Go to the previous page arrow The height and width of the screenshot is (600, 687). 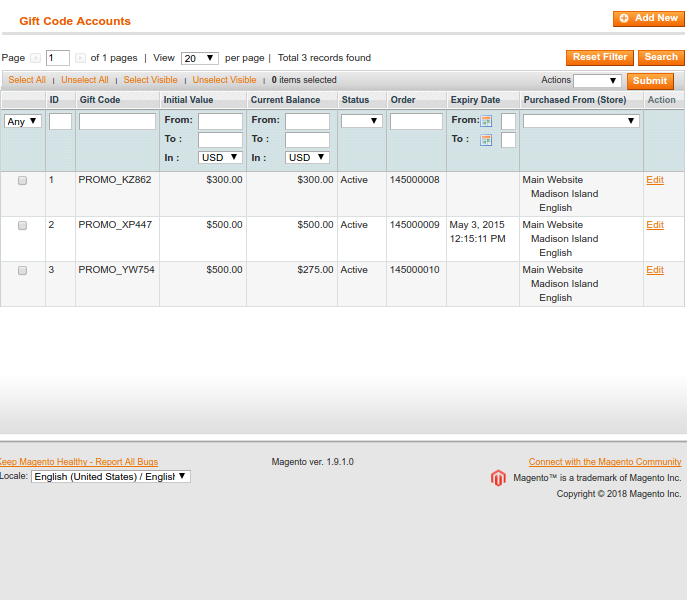point(36,58)
